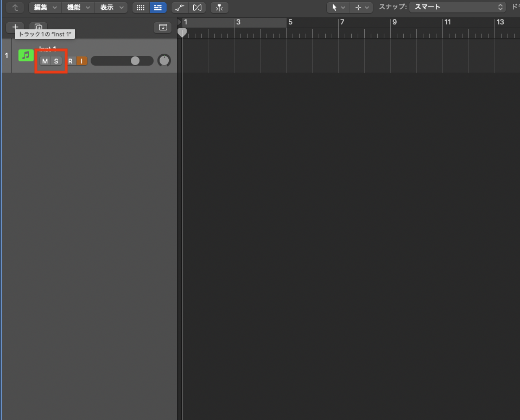The height and width of the screenshot is (420, 520).
Task: Switch to the grid view button
Action: point(140,8)
